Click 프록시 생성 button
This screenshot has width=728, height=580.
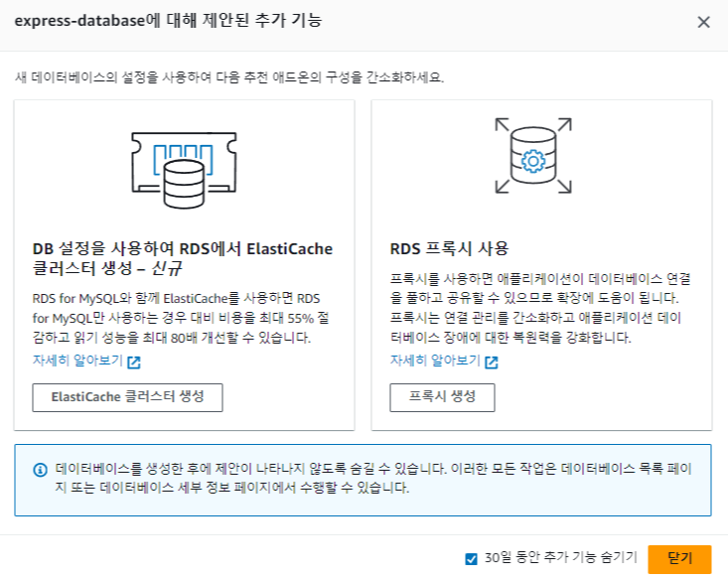click(x=442, y=397)
